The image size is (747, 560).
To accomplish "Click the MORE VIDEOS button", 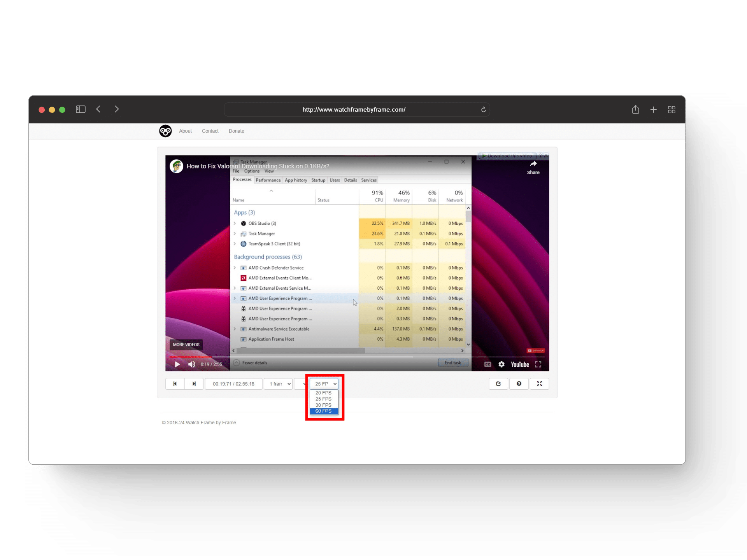I will 186,345.
